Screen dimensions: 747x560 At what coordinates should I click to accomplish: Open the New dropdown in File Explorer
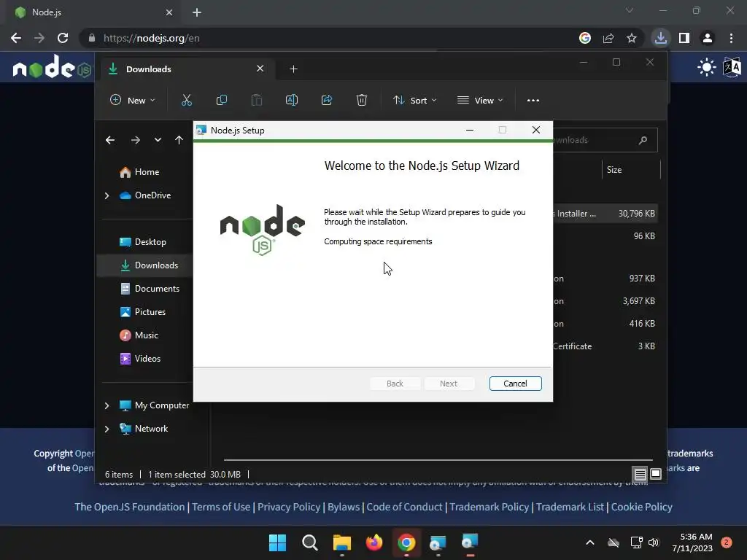point(133,100)
